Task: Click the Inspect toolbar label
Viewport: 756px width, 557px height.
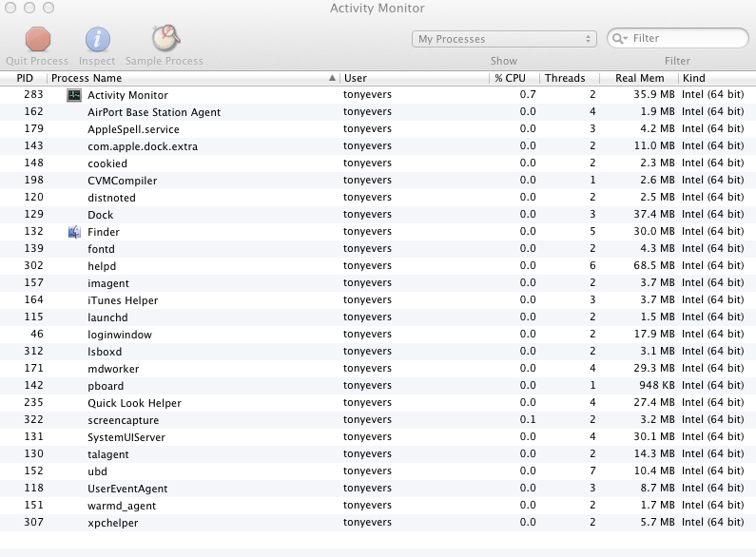Action: (x=97, y=61)
